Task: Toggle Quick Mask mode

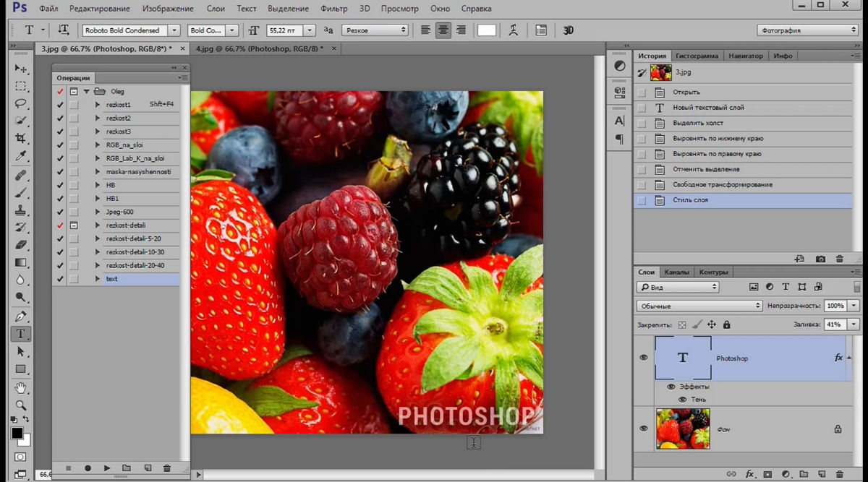Action: tap(20, 457)
